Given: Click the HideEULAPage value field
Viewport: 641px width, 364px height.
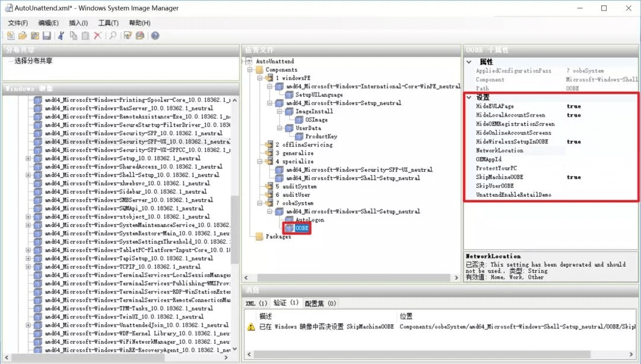Looking at the screenshot, I should pyautogui.click(x=599, y=107).
